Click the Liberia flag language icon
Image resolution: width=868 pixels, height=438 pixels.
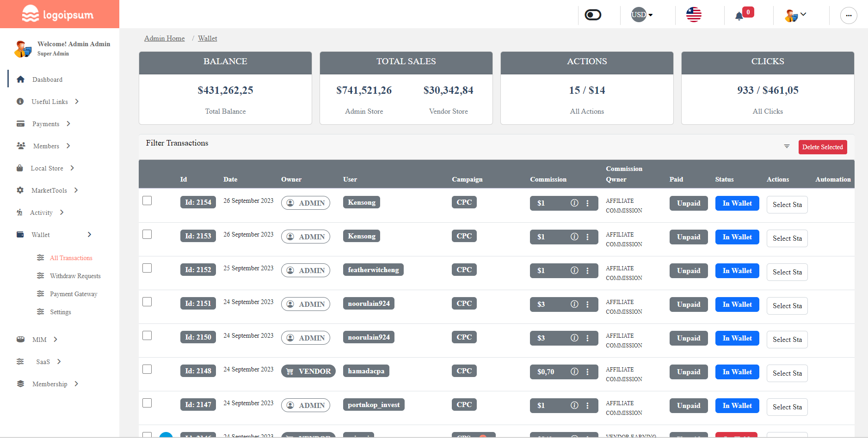pyautogui.click(x=693, y=14)
